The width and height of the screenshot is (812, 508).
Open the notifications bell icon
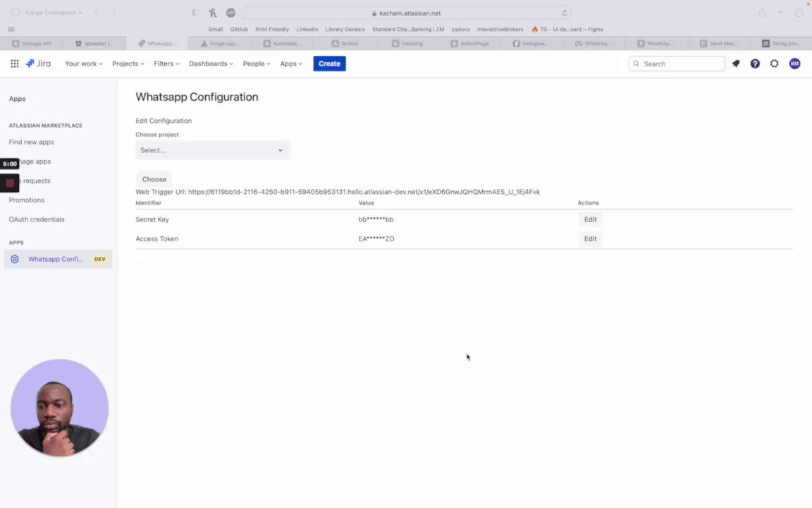(736, 64)
